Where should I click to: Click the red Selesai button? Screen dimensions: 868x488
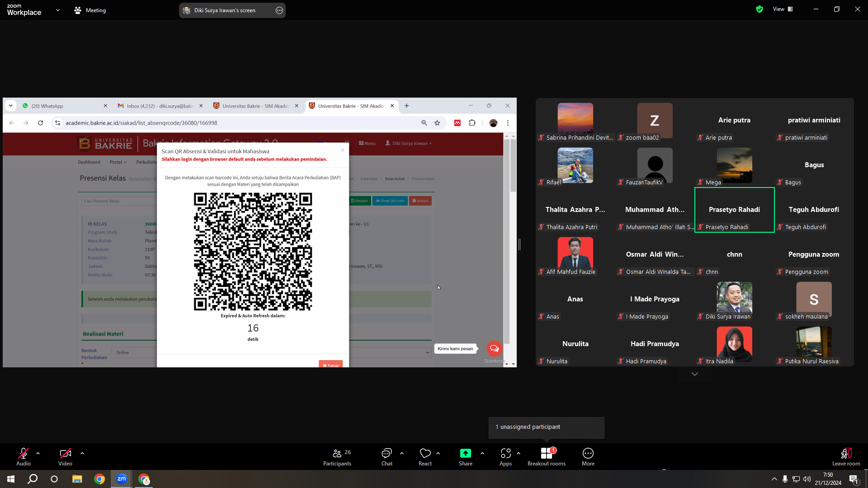tap(420, 201)
